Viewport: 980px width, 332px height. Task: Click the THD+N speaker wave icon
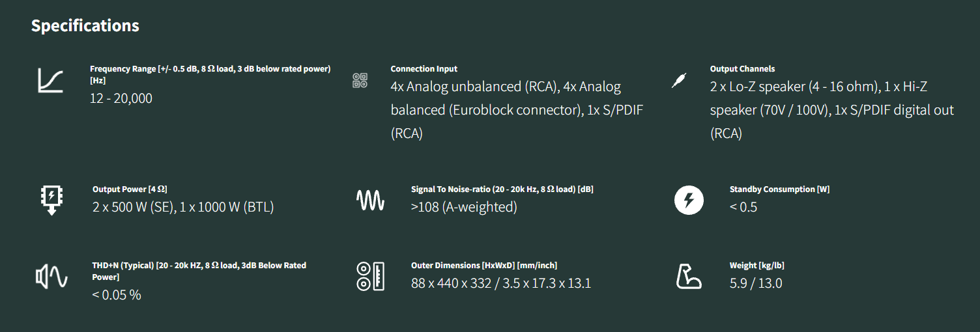pos(51,277)
